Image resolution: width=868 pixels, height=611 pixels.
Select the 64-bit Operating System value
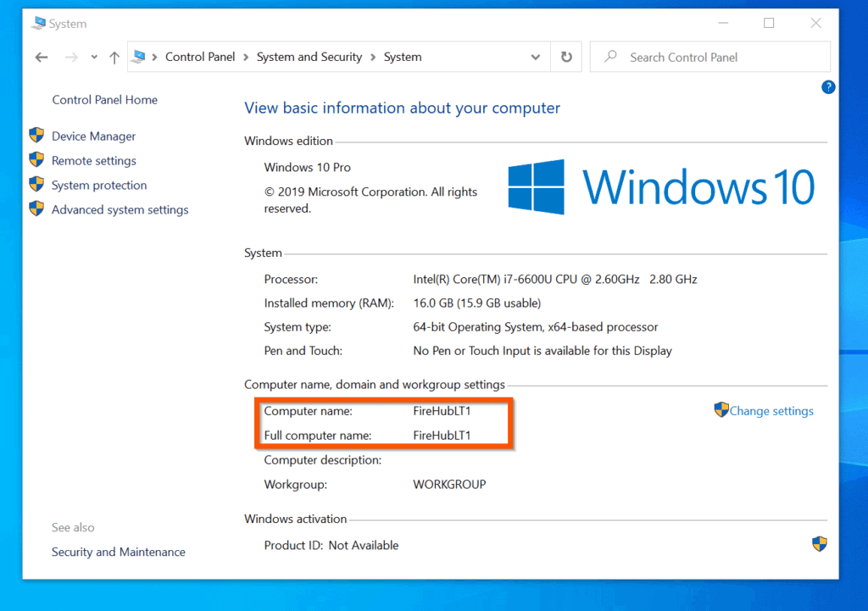tap(536, 327)
